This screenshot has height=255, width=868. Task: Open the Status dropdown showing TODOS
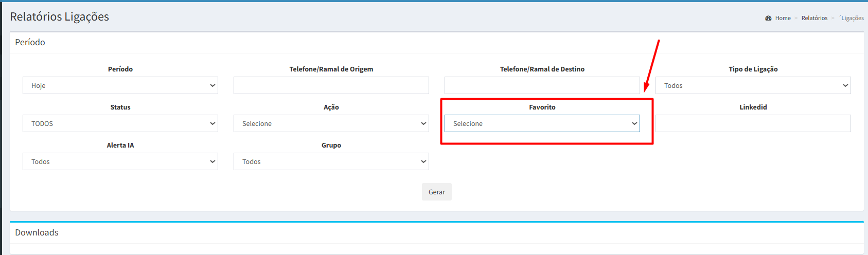[x=120, y=123]
